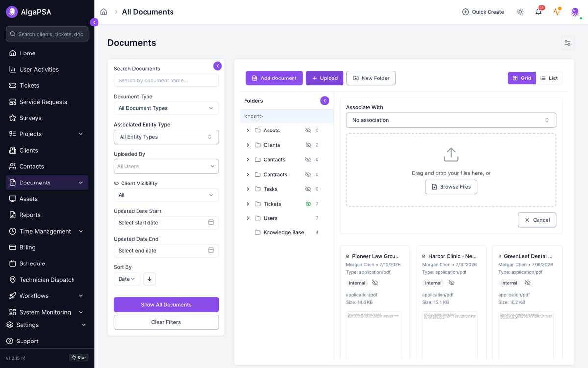Open the activity pulse icon in header

pos(557,12)
